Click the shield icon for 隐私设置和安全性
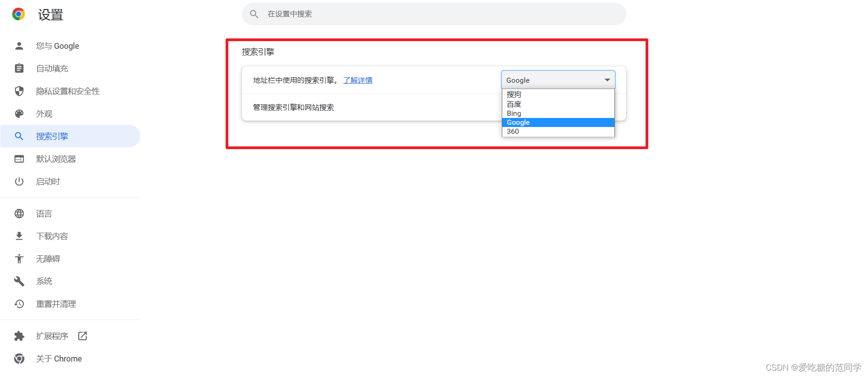868x376 pixels. (19, 91)
